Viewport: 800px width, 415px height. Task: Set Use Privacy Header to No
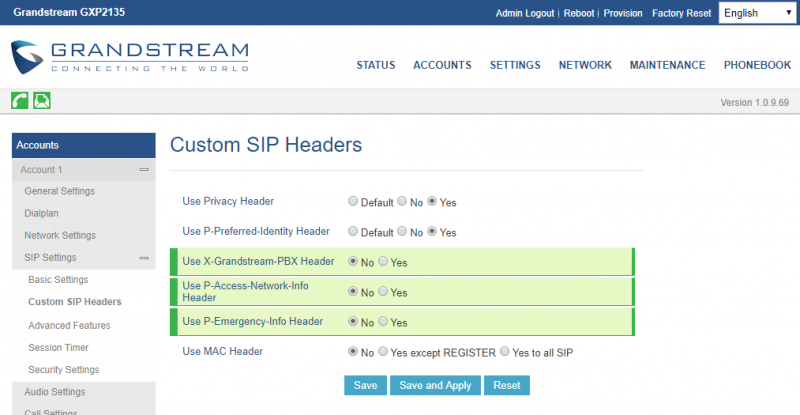tap(402, 201)
